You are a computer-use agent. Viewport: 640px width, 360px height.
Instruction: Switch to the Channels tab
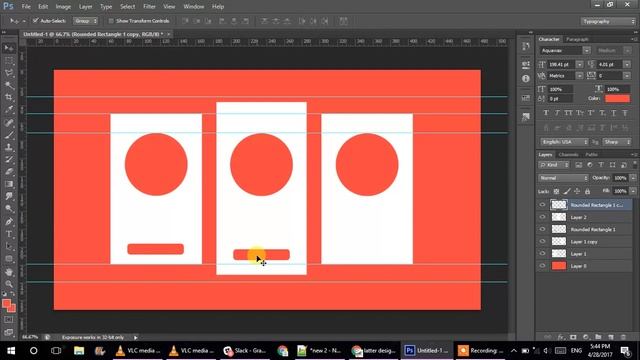coord(568,155)
